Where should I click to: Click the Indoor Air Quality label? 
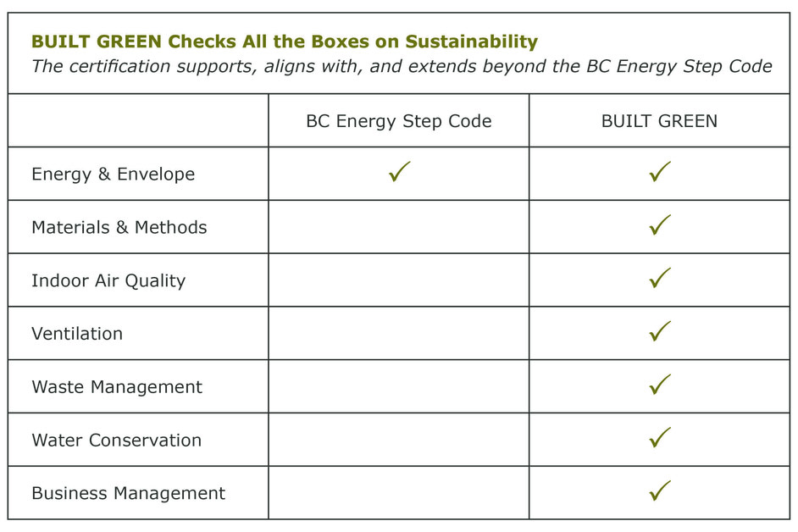[x=108, y=281]
